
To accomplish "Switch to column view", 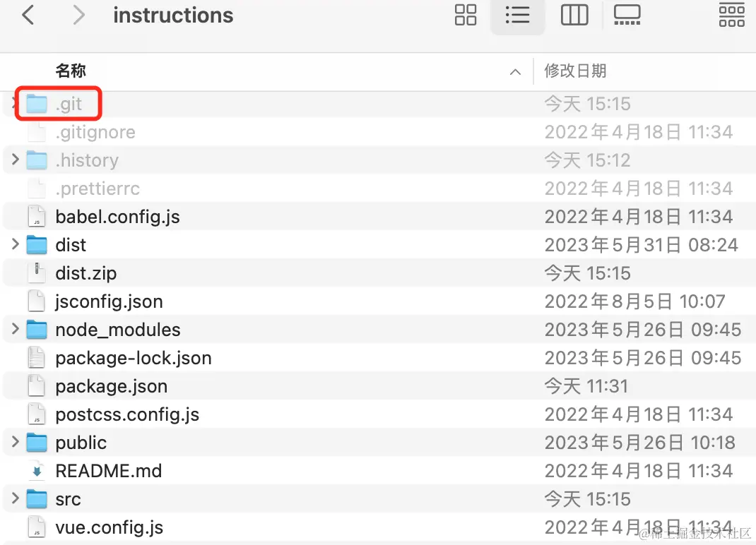I will click(x=574, y=15).
